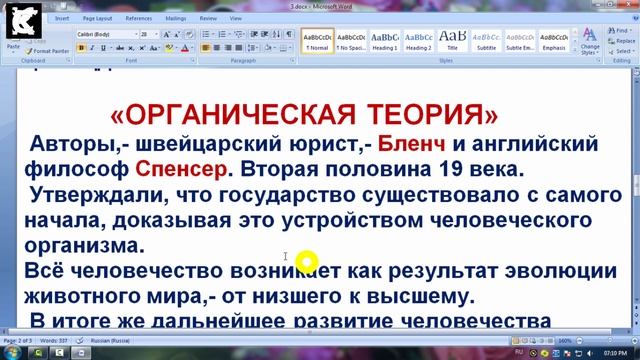
Task: Select Center alignment
Action: [x=217, y=48]
